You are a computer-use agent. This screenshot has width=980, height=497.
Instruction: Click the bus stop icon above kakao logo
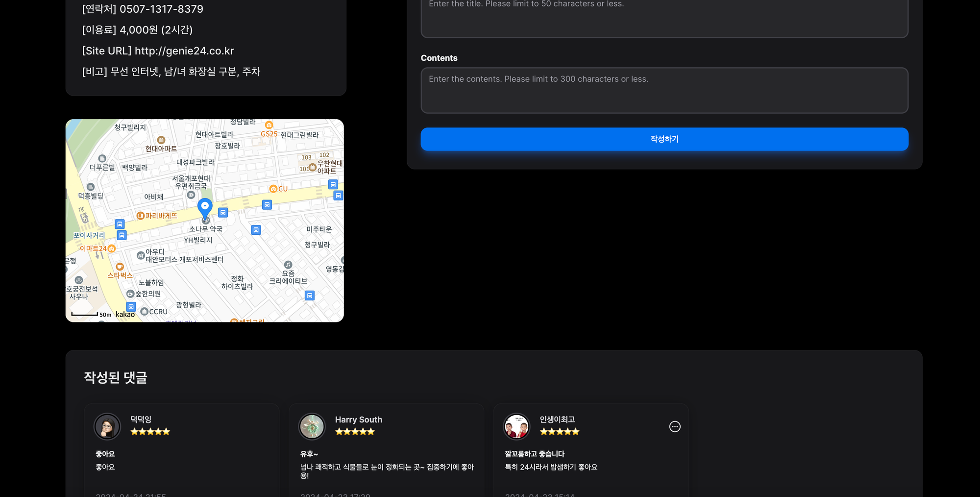tap(131, 307)
